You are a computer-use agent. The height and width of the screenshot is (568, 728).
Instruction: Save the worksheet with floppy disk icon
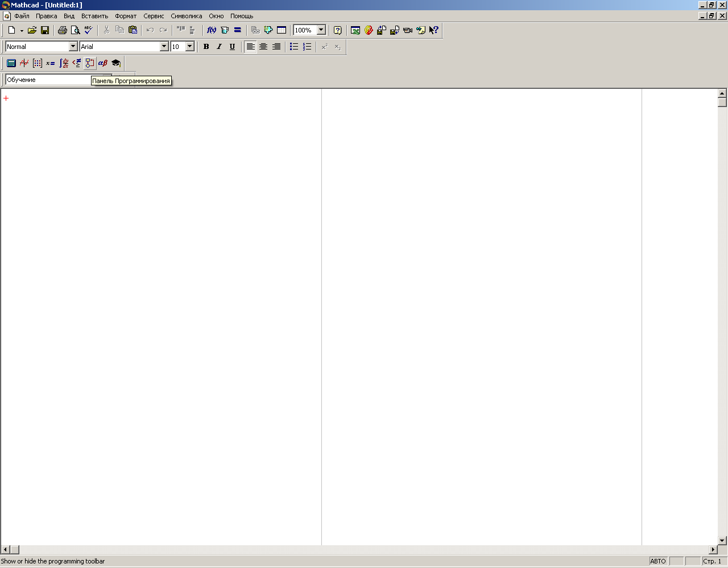click(45, 30)
